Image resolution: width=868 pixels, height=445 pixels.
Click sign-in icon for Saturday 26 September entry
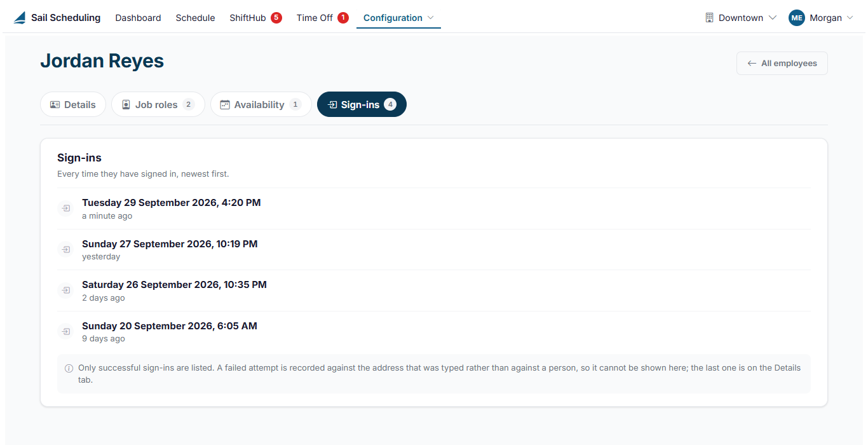tap(65, 291)
